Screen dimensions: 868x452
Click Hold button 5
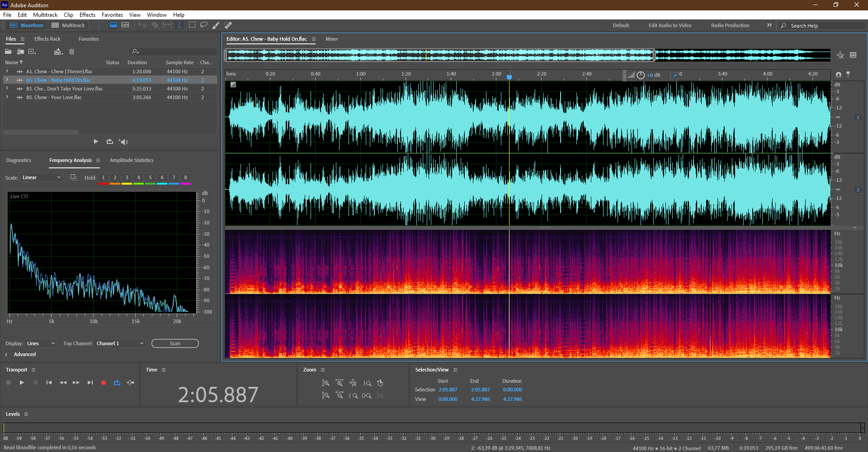click(150, 178)
